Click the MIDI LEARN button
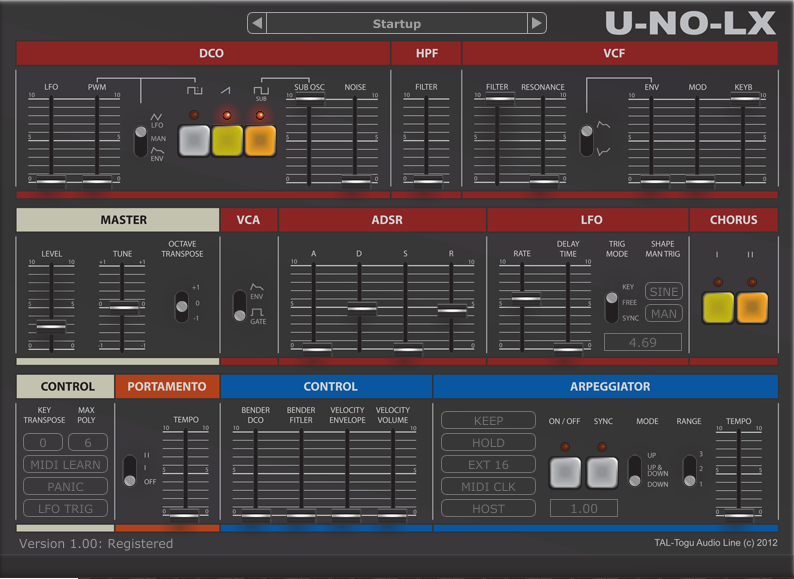Image resolution: width=794 pixels, height=579 pixels. 65,465
